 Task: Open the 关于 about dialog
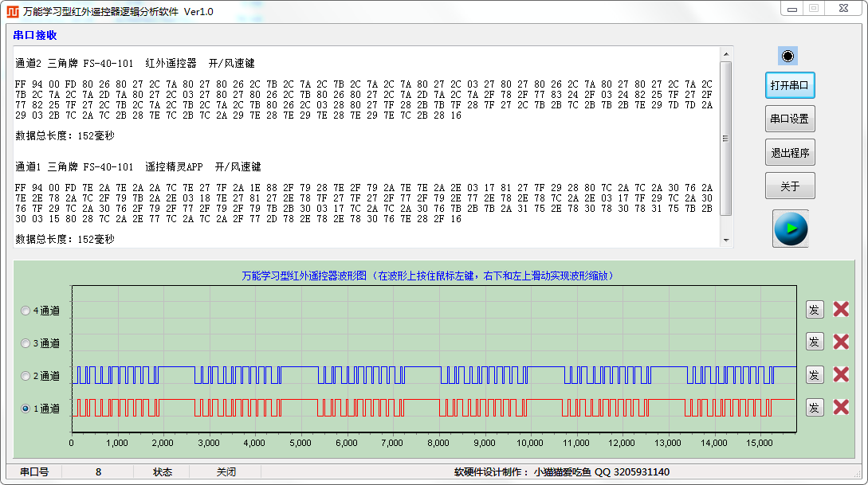coord(790,186)
